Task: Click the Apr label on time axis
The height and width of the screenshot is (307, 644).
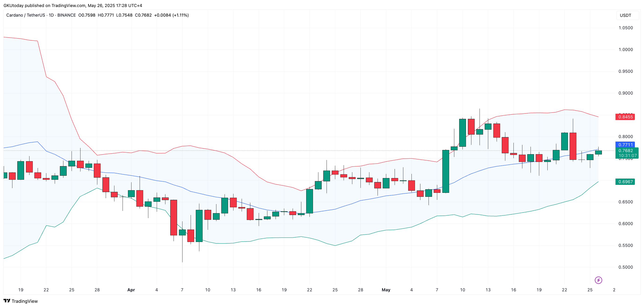Action: coord(131,290)
